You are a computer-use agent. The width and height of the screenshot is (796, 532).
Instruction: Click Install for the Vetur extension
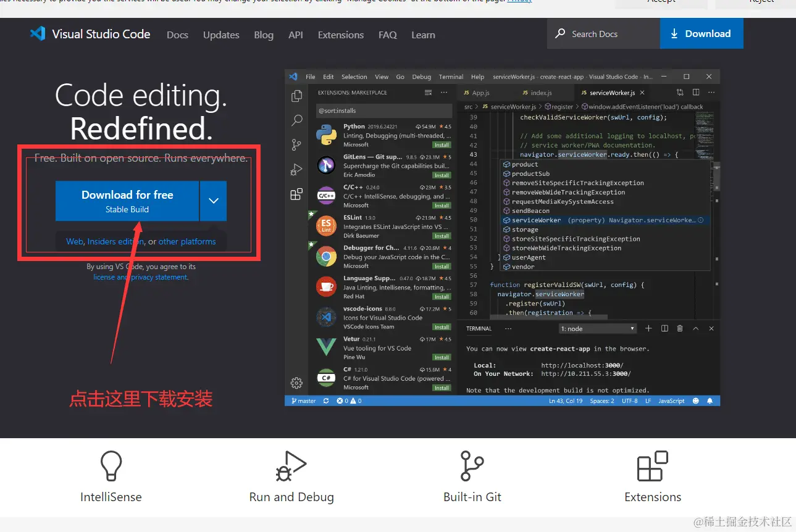pos(442,357)
